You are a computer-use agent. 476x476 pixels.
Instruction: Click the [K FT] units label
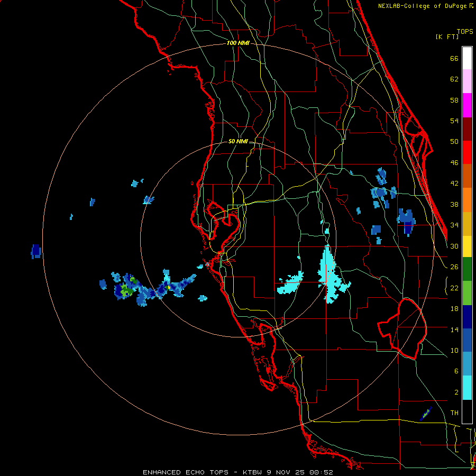coord(447,36)
